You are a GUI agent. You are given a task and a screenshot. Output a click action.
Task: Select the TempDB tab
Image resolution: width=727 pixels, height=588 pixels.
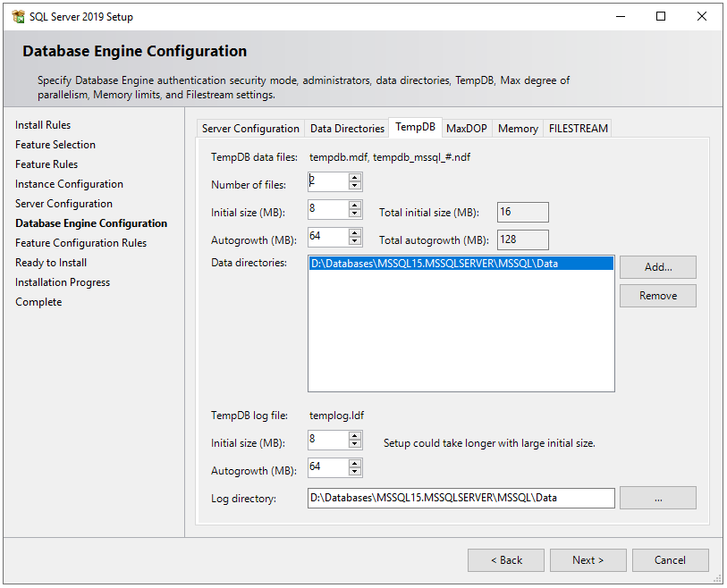[415, 127]
